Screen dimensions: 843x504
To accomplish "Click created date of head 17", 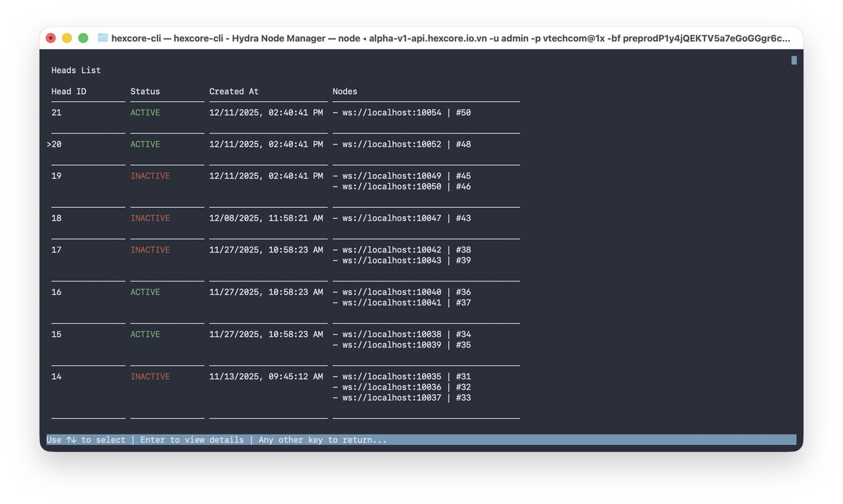I will [266, 250].
